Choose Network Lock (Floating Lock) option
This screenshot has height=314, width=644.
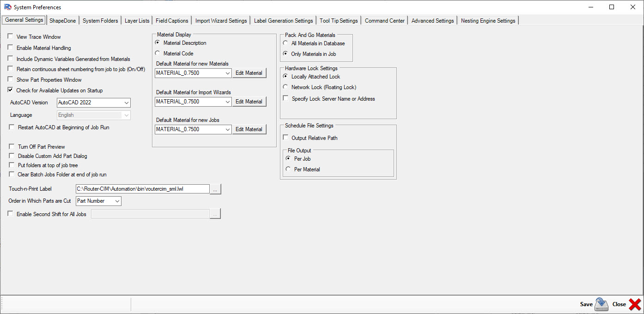286,87
